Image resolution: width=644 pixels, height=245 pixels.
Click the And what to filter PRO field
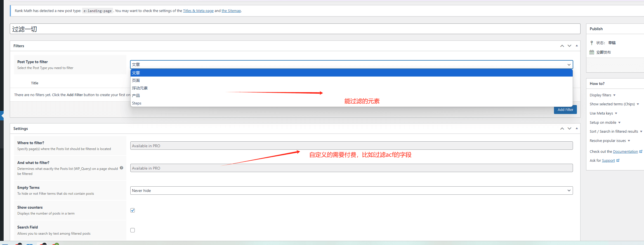352,168
